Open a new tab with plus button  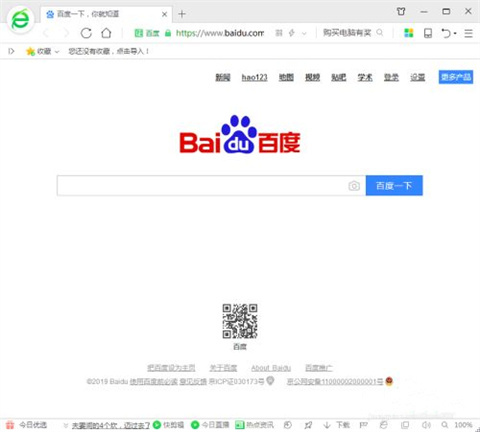182,14
